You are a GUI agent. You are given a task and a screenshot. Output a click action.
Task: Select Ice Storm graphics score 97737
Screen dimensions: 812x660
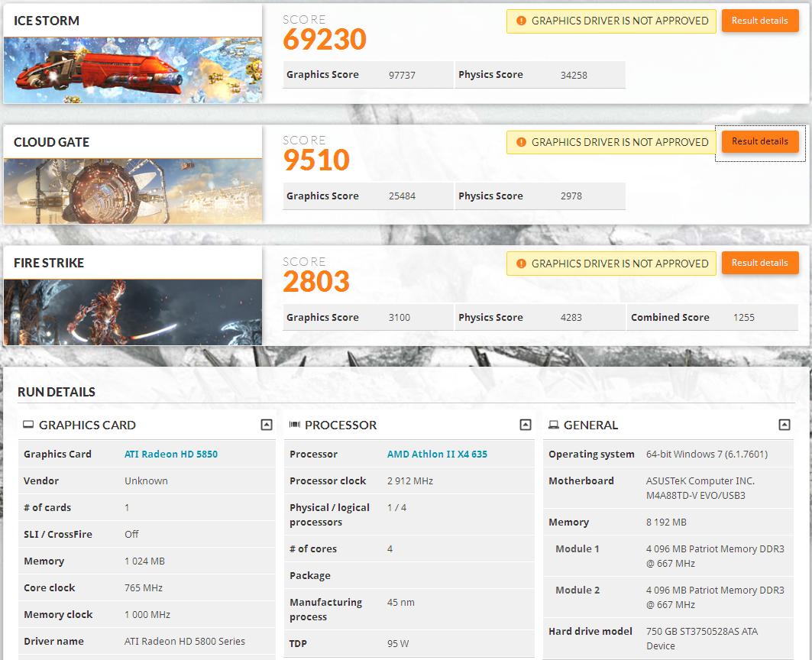402,75
